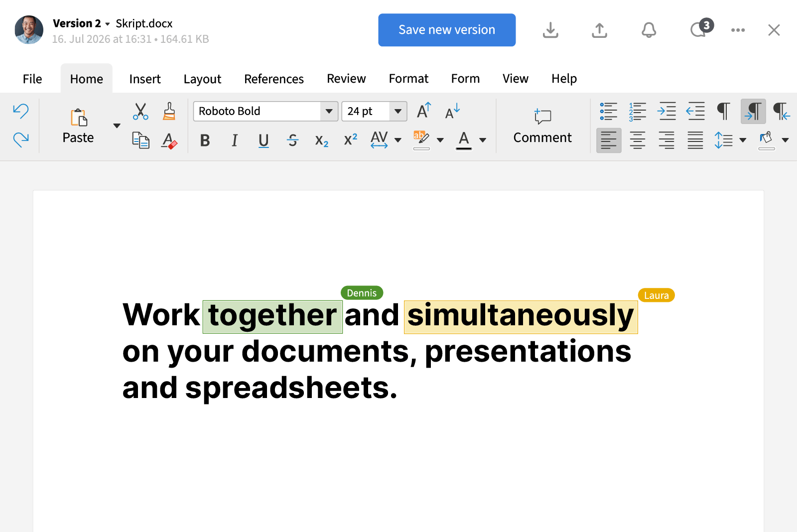Viewport: 797px width, 532px height.
Task: Insert a bulleted list
Action: click(608, 111)
